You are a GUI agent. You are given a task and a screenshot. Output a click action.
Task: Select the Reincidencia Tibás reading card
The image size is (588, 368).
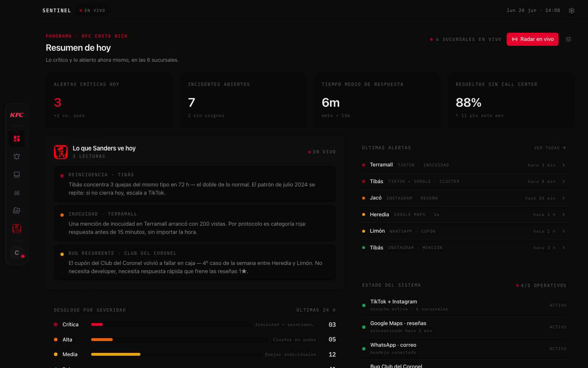[x=195, y=184]
